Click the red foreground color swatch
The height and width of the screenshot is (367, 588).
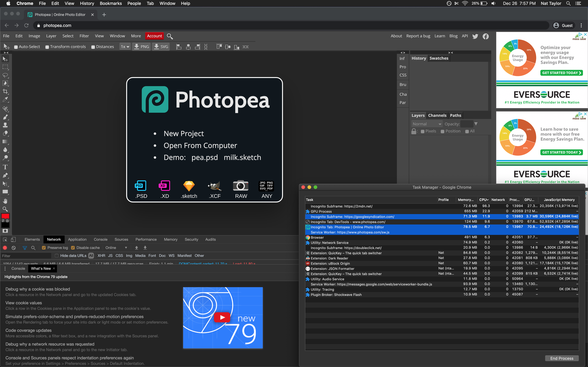point(5,216)
